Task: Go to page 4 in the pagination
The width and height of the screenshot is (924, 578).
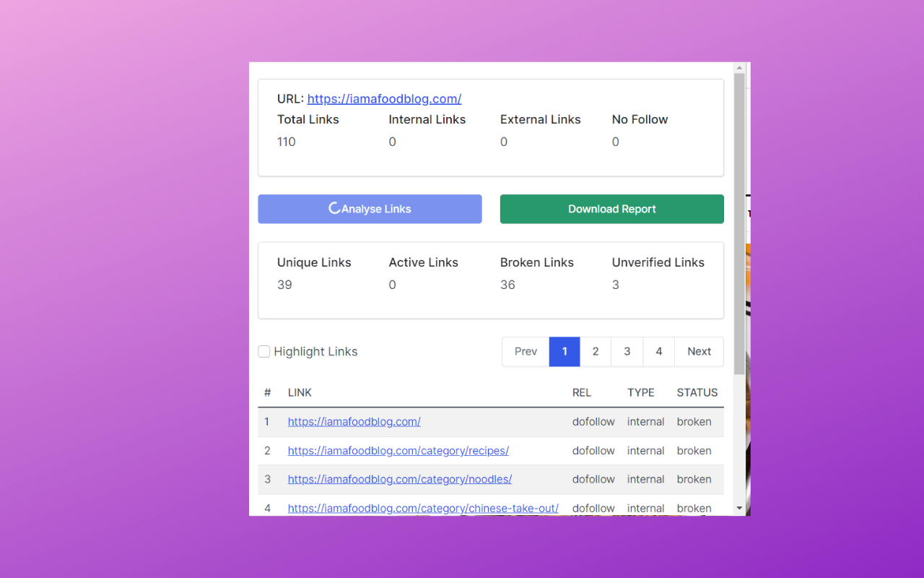Action: tap(658, 351)
